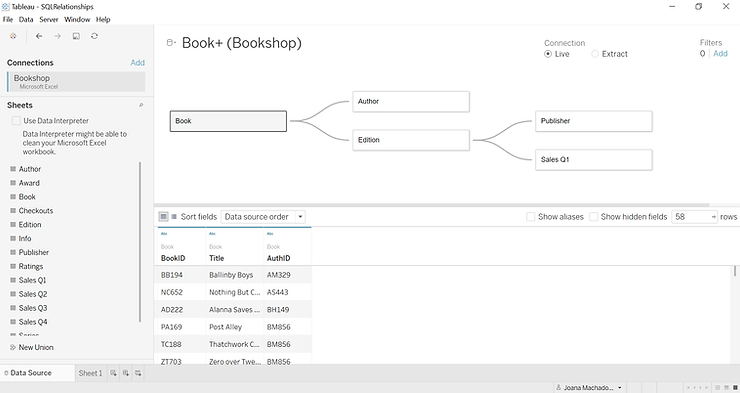Click the BookID column header
Screen dimensions: 740x393
pos(173,258)
